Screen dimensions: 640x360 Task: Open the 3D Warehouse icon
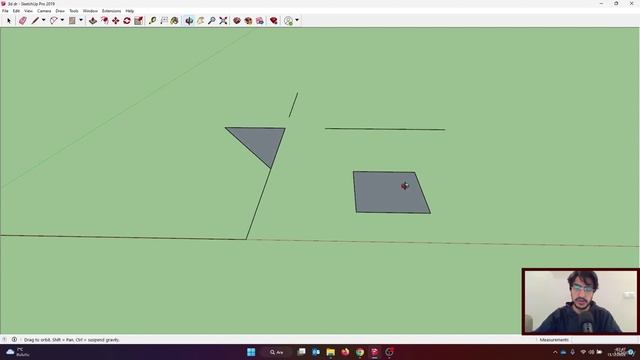[x=237, y=20]
